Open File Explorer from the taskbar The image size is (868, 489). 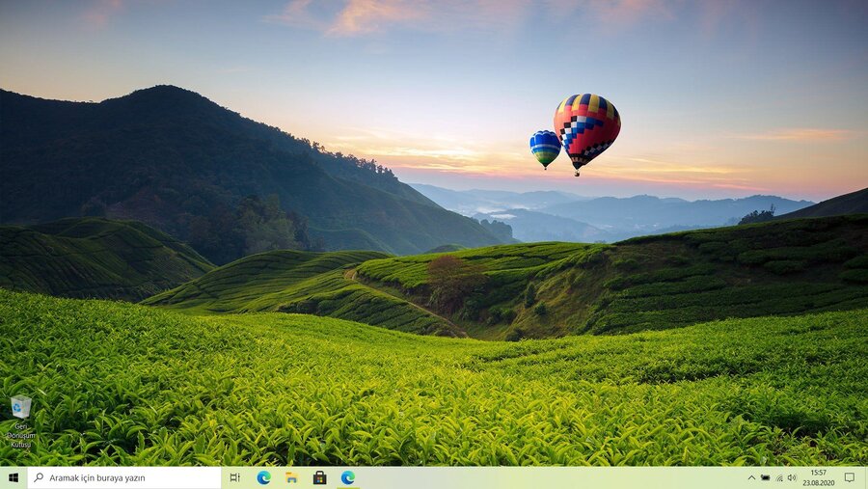(x=291, y=477)
